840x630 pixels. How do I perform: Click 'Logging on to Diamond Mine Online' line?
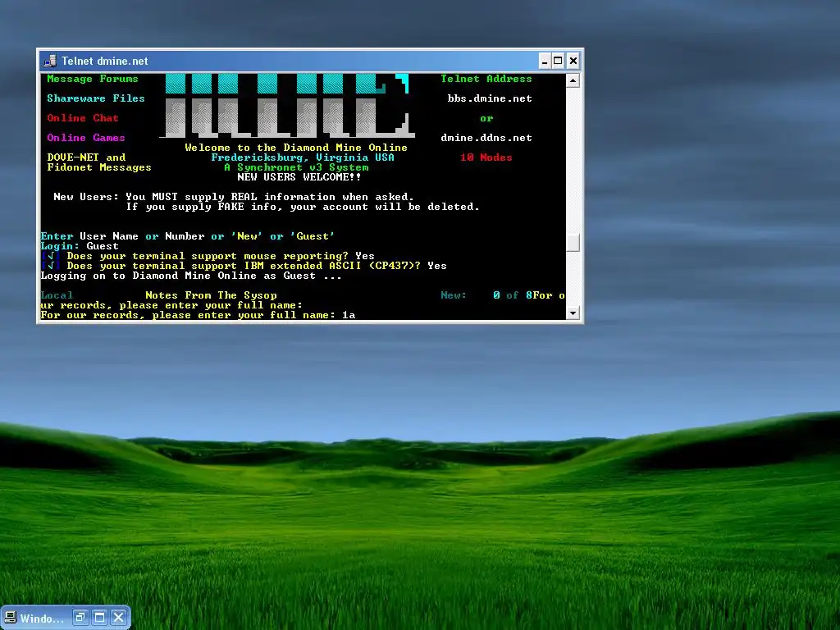(190, 276)
